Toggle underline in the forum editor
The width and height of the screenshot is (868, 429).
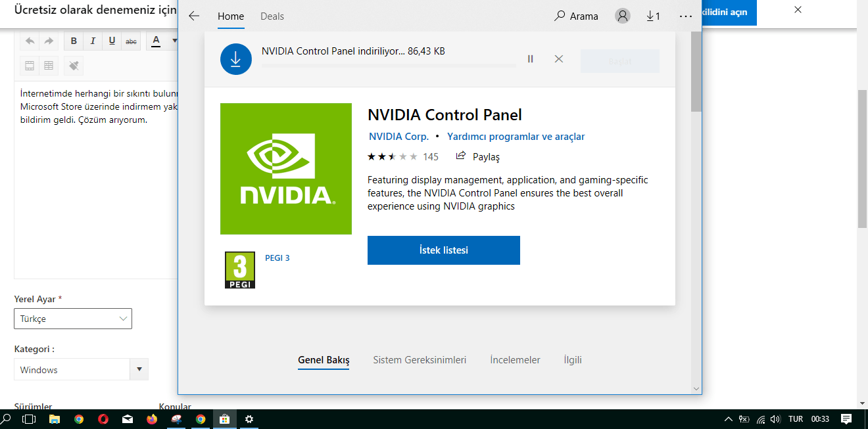tap(112, 41)
